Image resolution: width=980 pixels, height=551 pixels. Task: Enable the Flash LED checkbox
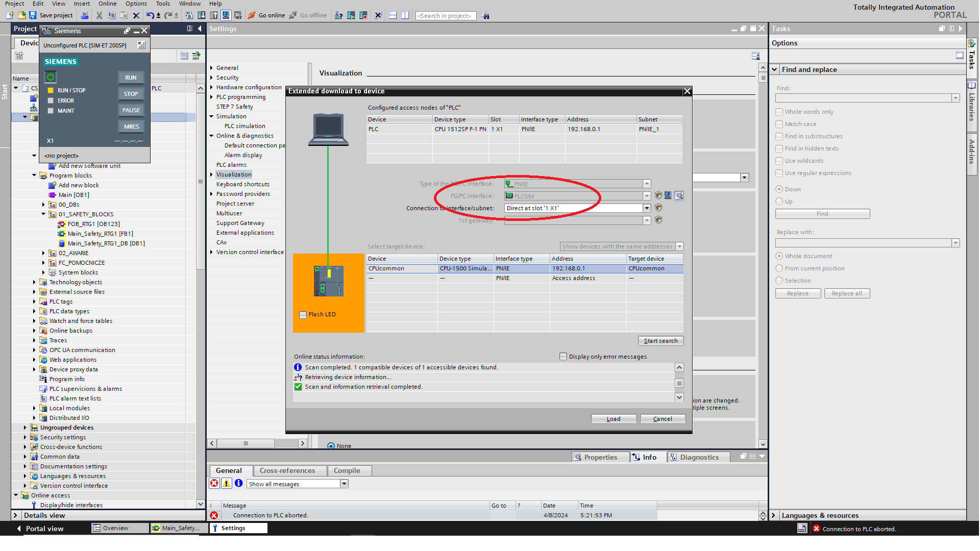coord(303,315)
